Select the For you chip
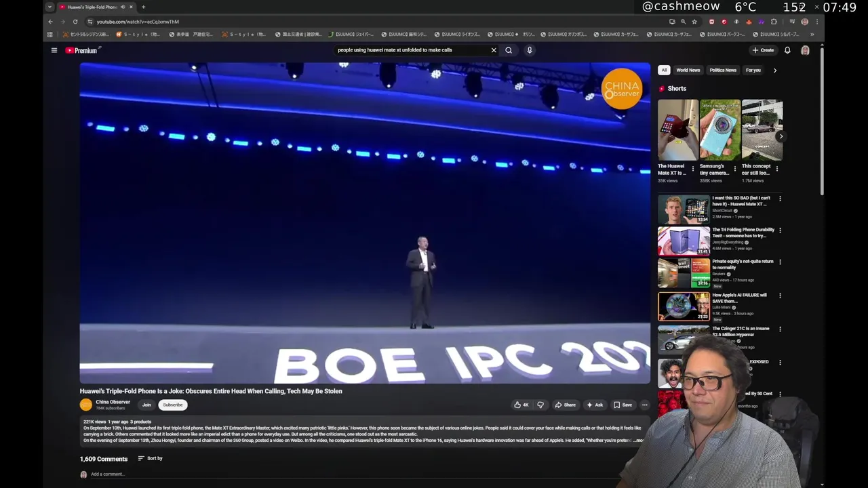Image resolution: width=868 pixels, height=488 pixels. [x=753, y=70]
